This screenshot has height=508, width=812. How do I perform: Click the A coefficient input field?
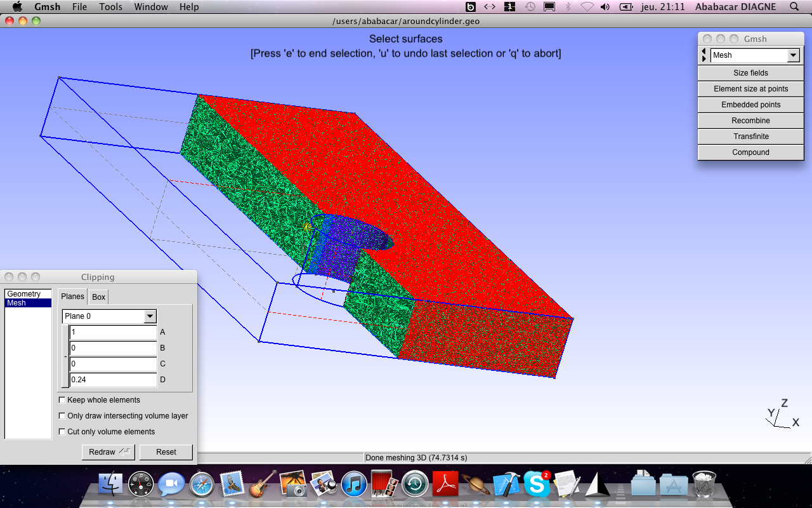(x=113, y=332)
